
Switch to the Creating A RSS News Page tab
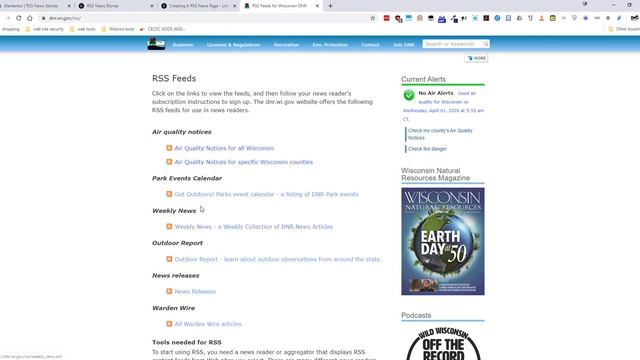[x=199, y=6]
